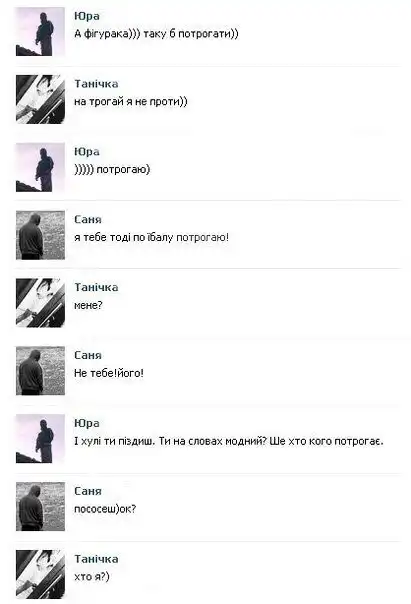Image resolution: width=411 pixels, height=604 pixels.
Task: Select the comment text "А фігурака))) таку б потрогати))"
Action: (156, 34)
